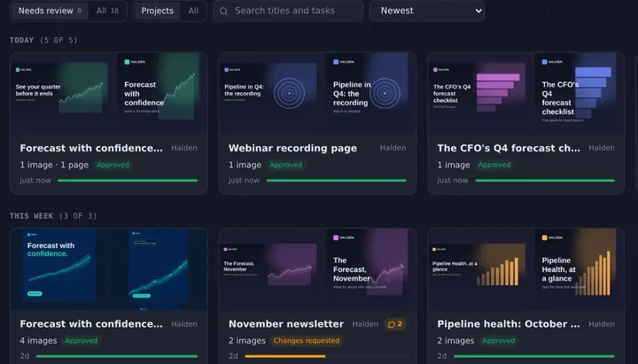Open The CFO's Q4 forecast card title
Image resolution: width=638 pixels, height=364 pixels.
click(509, 148)
